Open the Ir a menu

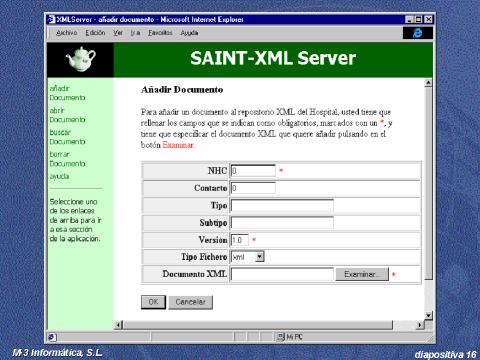click(x=135, y=33)
